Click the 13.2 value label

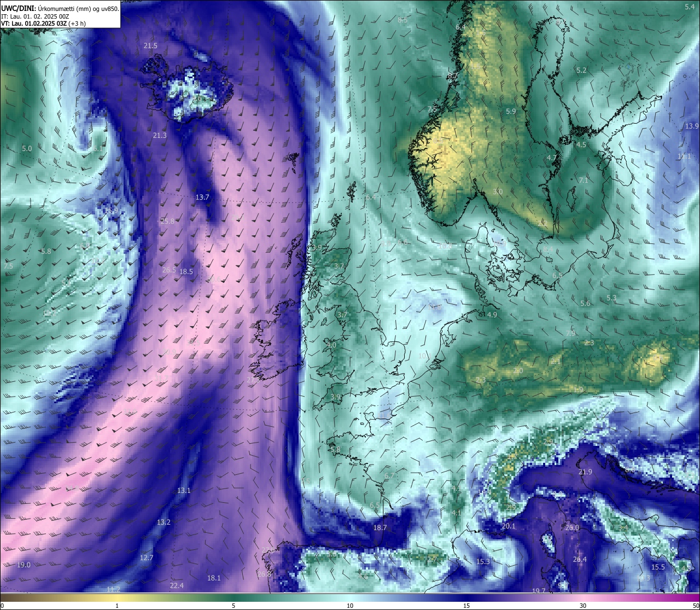164,522
